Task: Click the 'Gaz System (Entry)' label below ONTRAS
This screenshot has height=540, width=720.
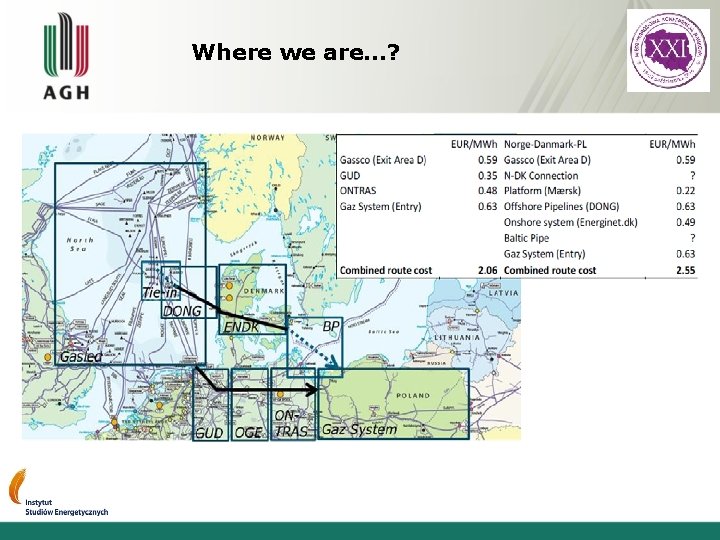Action: [381, 207]
